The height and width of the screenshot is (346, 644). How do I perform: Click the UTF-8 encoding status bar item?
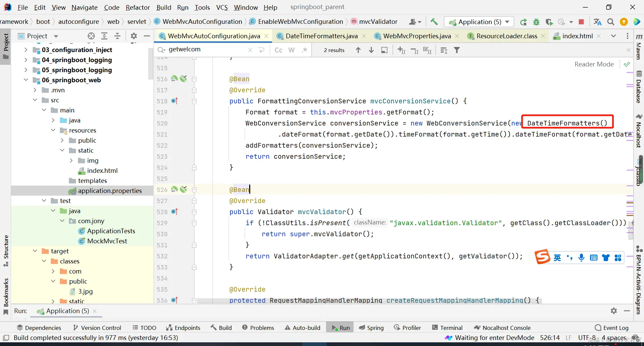tap(587, 338)
